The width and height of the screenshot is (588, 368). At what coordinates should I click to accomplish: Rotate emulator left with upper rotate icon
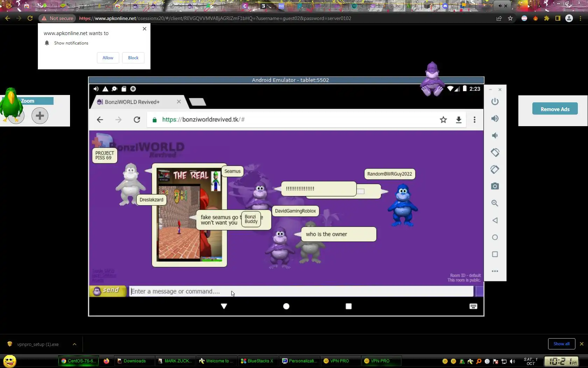point(495,152)
